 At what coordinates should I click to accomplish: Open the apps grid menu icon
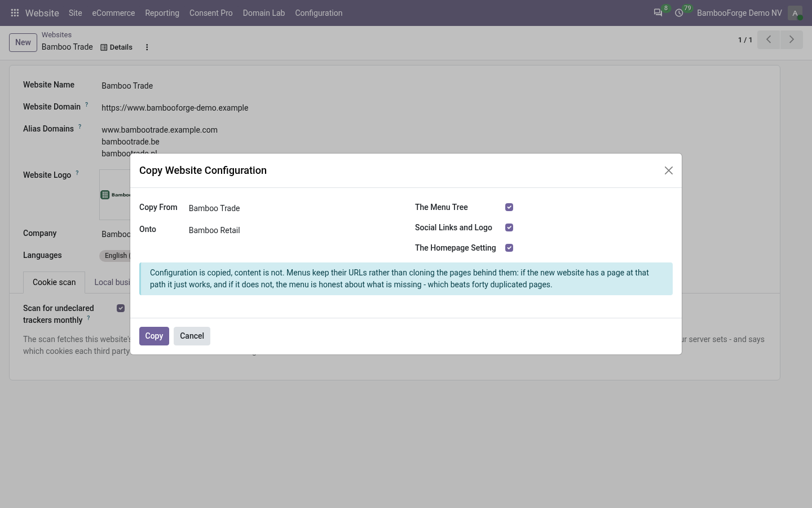(15, 13)
